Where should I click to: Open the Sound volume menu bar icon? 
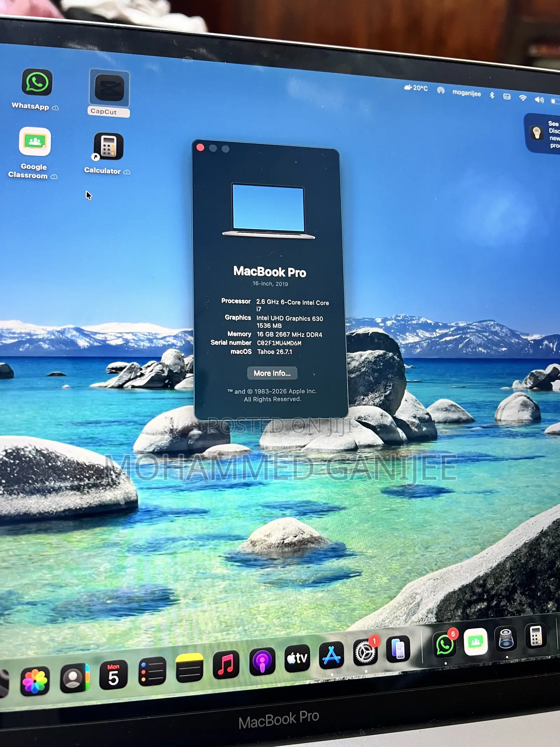click(x=539, y=100)
